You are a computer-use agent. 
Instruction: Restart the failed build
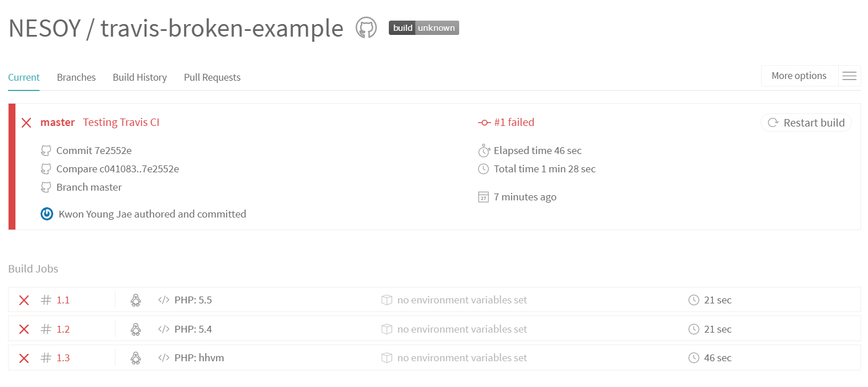tap(806, 123)
